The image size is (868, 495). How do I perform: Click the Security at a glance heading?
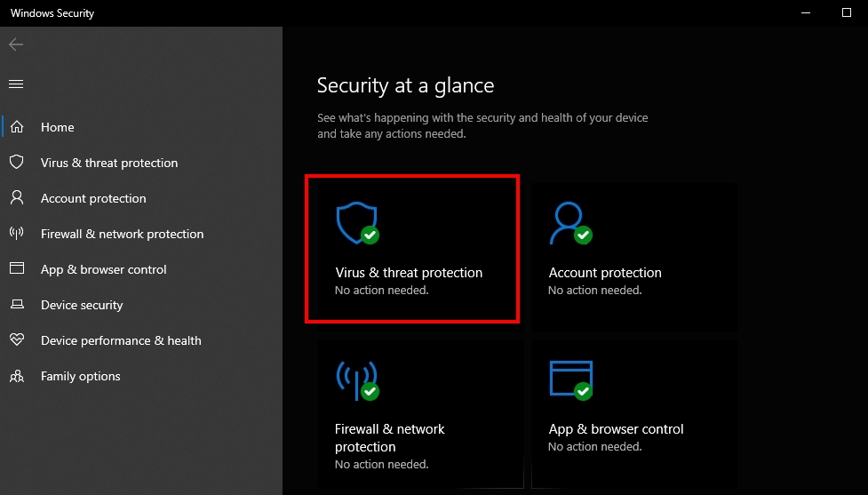[x=405, y=85]
